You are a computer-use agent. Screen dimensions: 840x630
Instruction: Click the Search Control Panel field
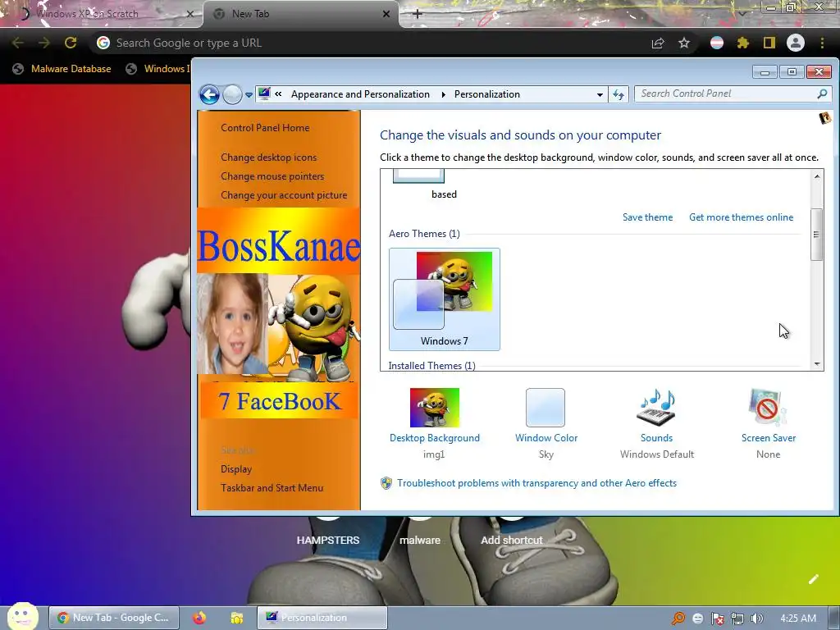733,94
